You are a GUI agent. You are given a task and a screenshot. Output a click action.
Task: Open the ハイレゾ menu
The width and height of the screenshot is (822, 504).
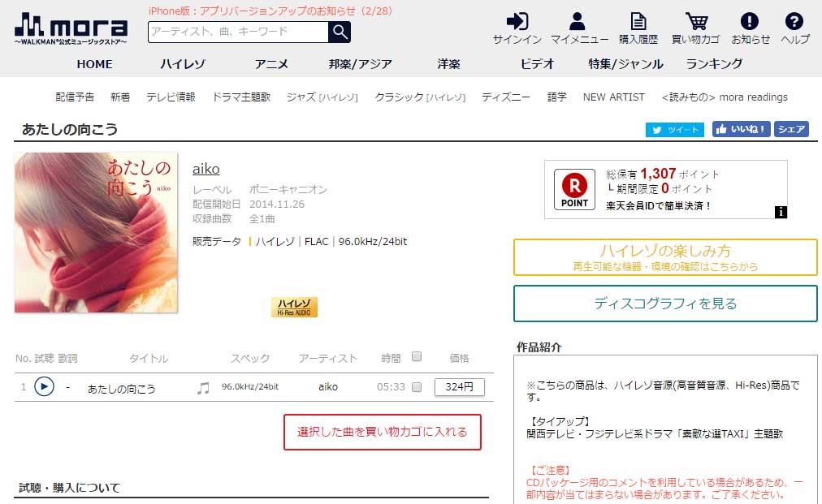(x=183, y=64)
